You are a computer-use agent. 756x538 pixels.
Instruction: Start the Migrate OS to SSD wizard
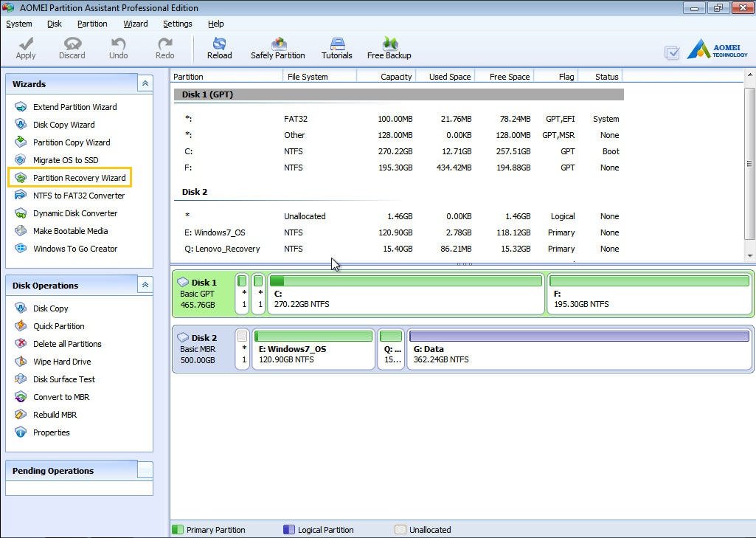point(65,160)
